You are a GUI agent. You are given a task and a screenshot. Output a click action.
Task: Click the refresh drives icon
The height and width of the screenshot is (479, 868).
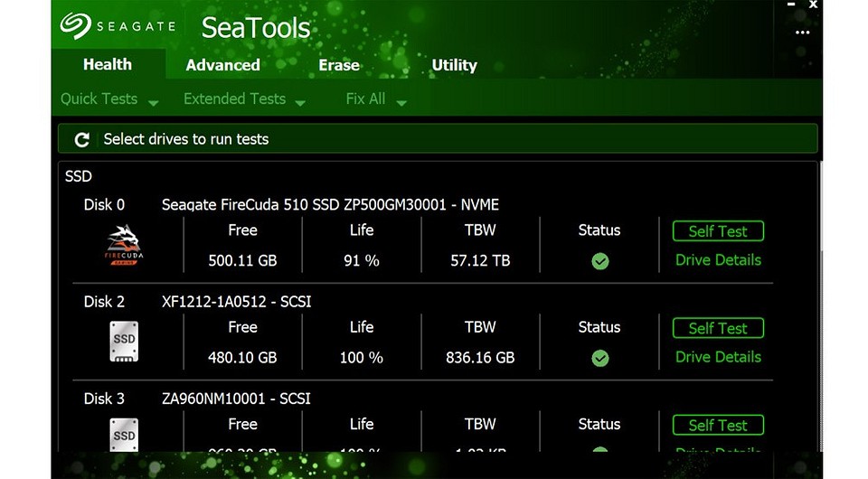(82, 139)
